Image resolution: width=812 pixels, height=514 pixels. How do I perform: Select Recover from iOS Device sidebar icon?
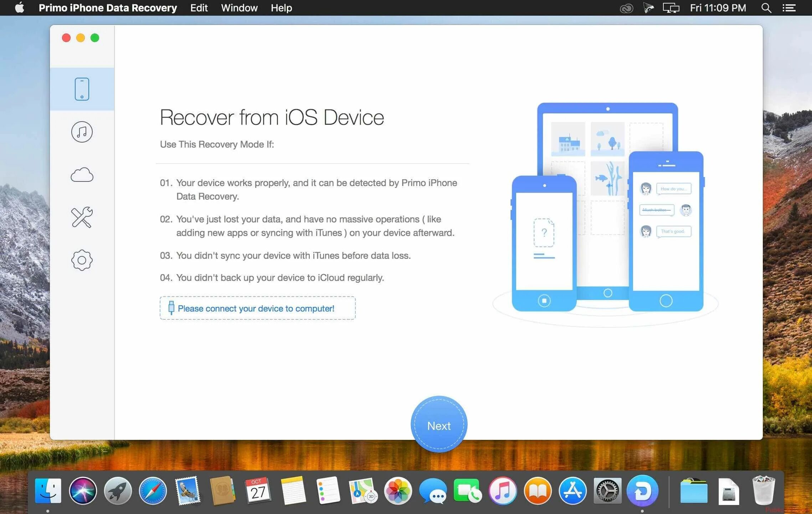(82, 89)
